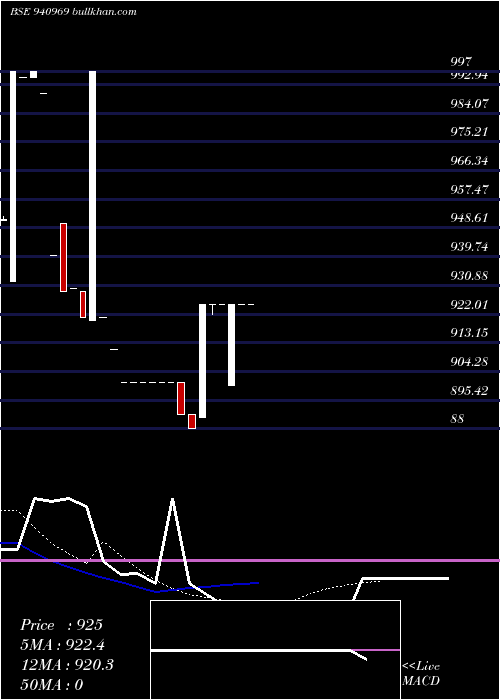Click the 997 price axis label

coord(461,62)
